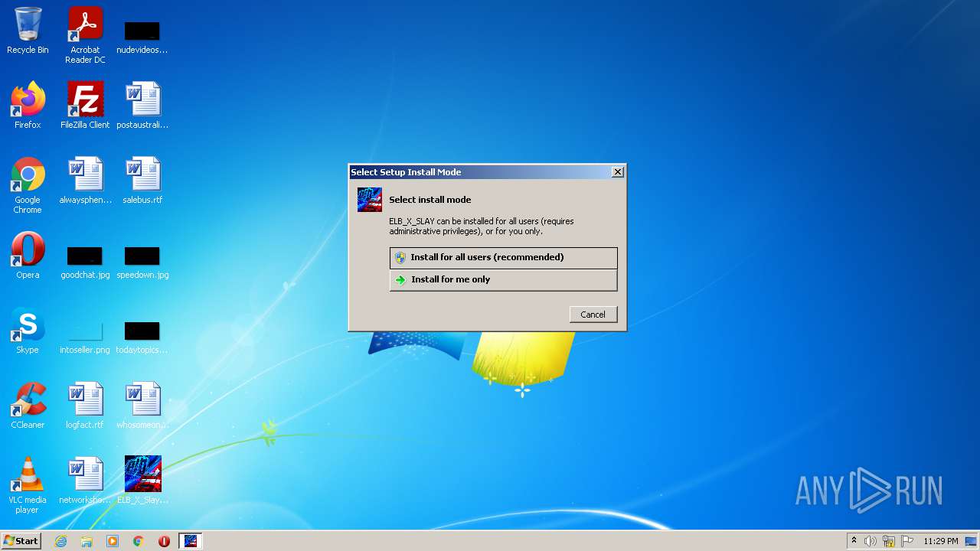980x551 pixels.
Task: Select the todaytopics file icon
Action: (x=142, y=337)
